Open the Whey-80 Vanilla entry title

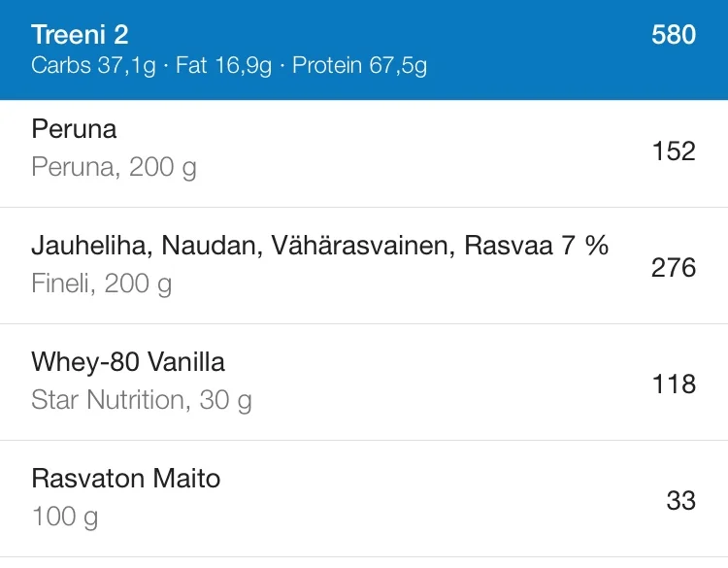click(x=128, y=363)
